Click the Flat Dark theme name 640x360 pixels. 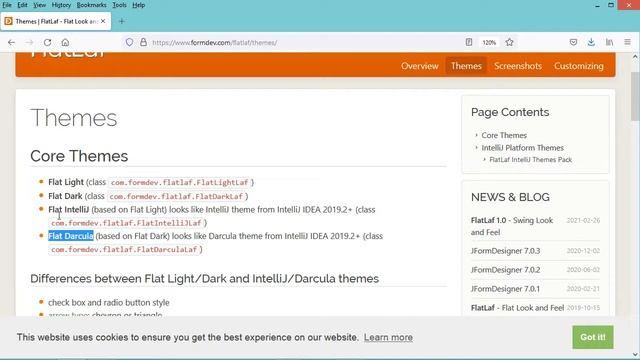click(65, 196)
